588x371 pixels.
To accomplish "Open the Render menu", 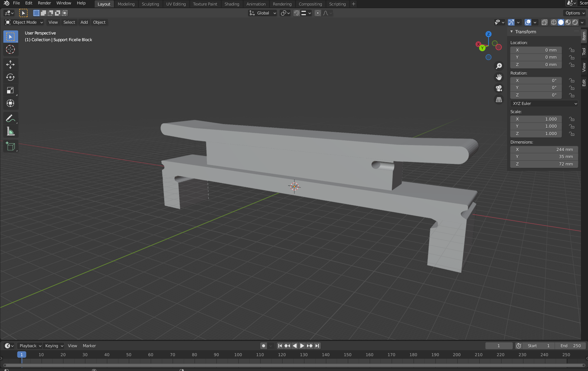I will (x=44, y=3).
